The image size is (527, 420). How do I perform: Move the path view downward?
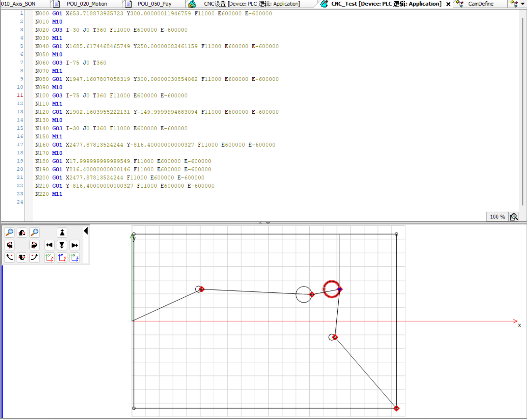point(62,245)
